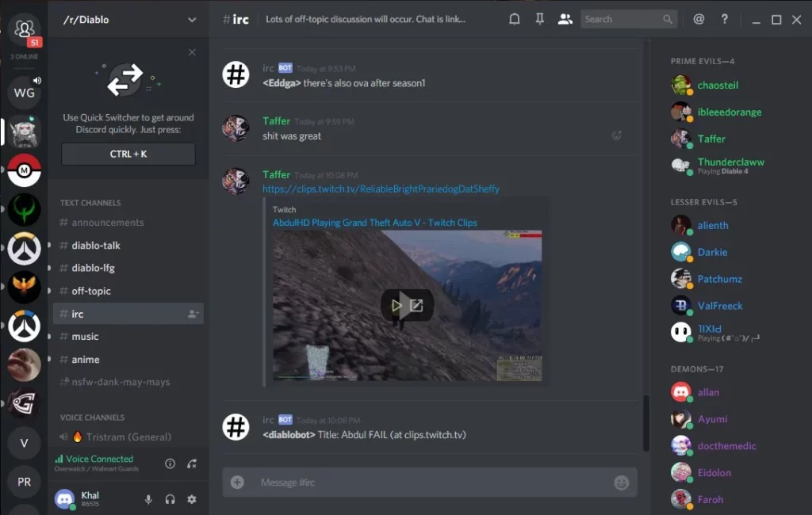Image resolution: width=812 pixels, height=515 pixels.
Task: Open the phoenix-logo server
Action: click(x=24, y=286)
